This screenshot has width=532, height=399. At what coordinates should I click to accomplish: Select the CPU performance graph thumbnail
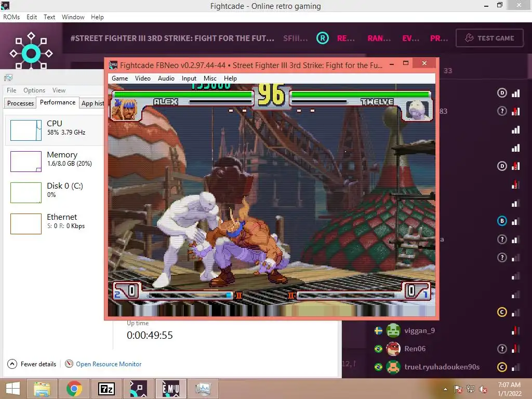[26, 130]
